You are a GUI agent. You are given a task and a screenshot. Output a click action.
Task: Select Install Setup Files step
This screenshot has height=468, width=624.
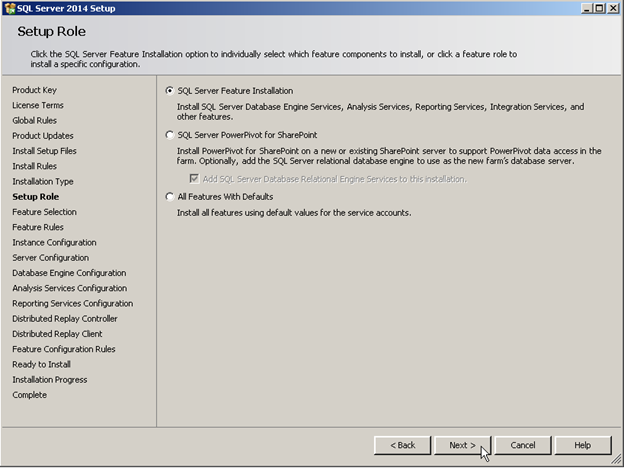point(44,151)
